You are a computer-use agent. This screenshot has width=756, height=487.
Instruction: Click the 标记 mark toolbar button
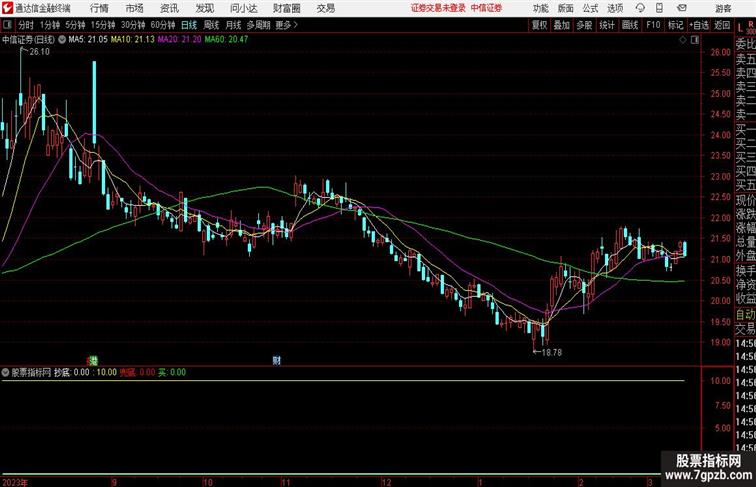(675, 25)
